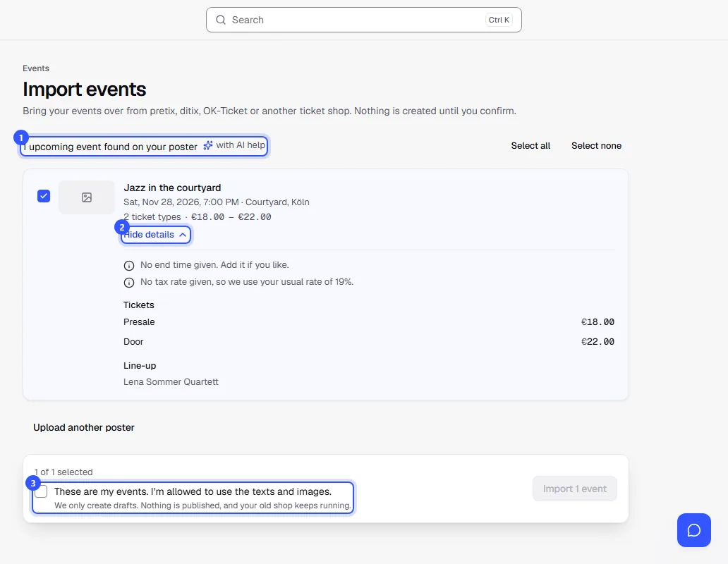
Task: Uncheck the Jazz in the courtyard event checkbox
Action: (x=44, y=196)
